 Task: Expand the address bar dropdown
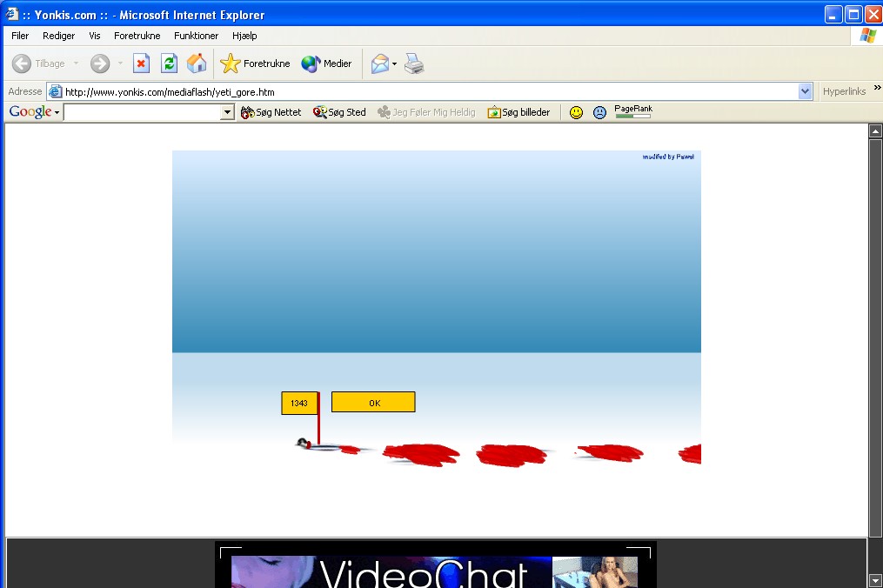(805, 91)
